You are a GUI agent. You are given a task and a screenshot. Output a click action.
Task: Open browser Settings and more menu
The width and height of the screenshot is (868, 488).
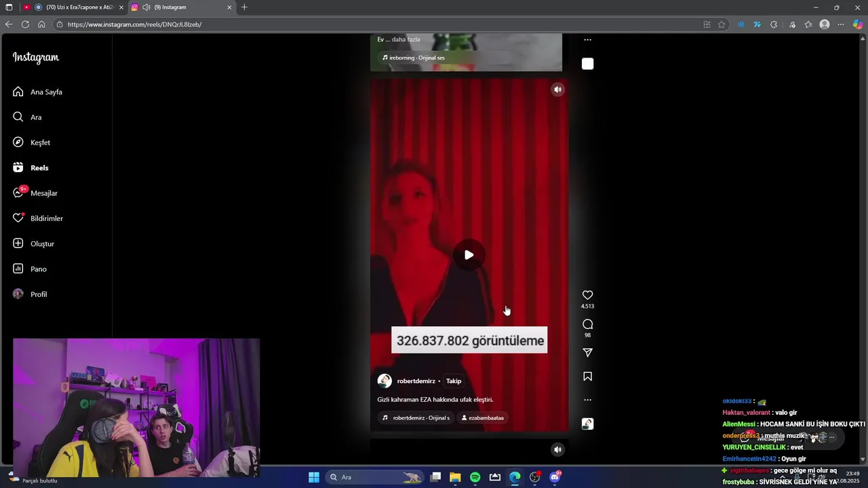coord(841,24)
